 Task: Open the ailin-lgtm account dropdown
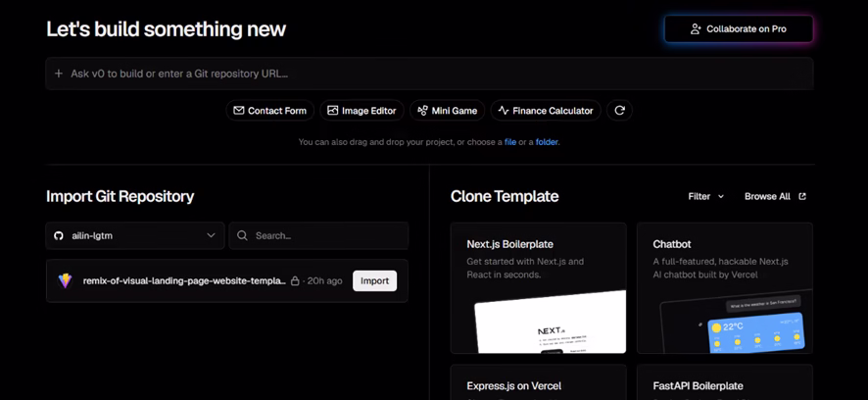pyautogui.click(x=135, y=235)
